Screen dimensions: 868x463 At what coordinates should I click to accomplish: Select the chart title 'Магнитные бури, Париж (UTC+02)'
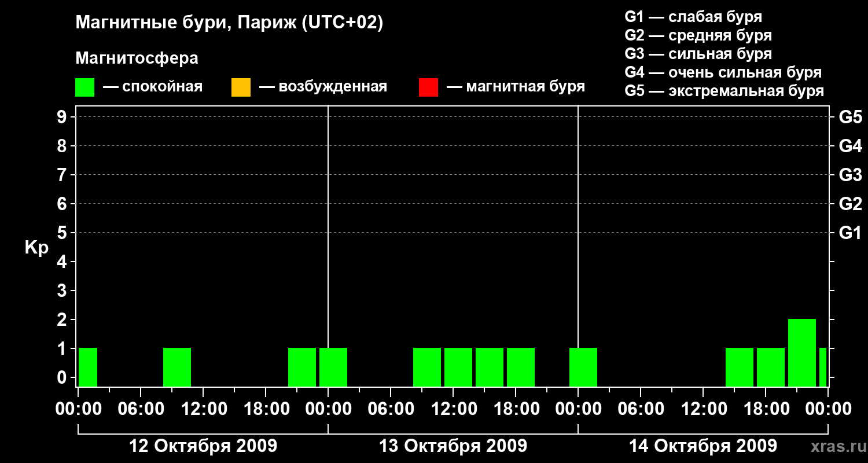tap(229, 23)
